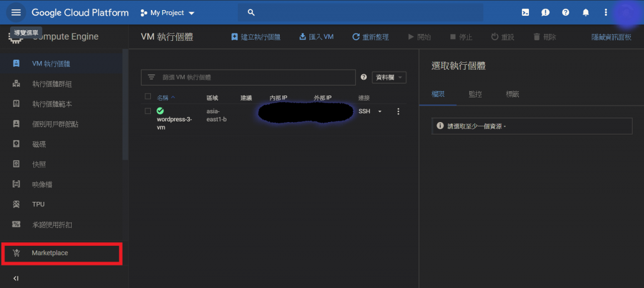The image size is (644, 288).
Task: Click the 映像檔 image sidebar icon
Action: pos(16,184)
